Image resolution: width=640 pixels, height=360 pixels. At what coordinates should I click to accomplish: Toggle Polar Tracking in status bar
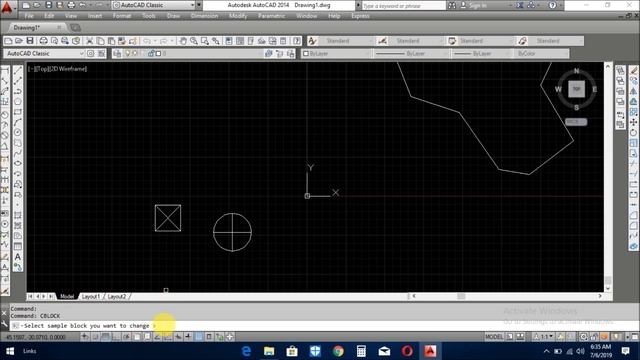[x=127, y=337]
